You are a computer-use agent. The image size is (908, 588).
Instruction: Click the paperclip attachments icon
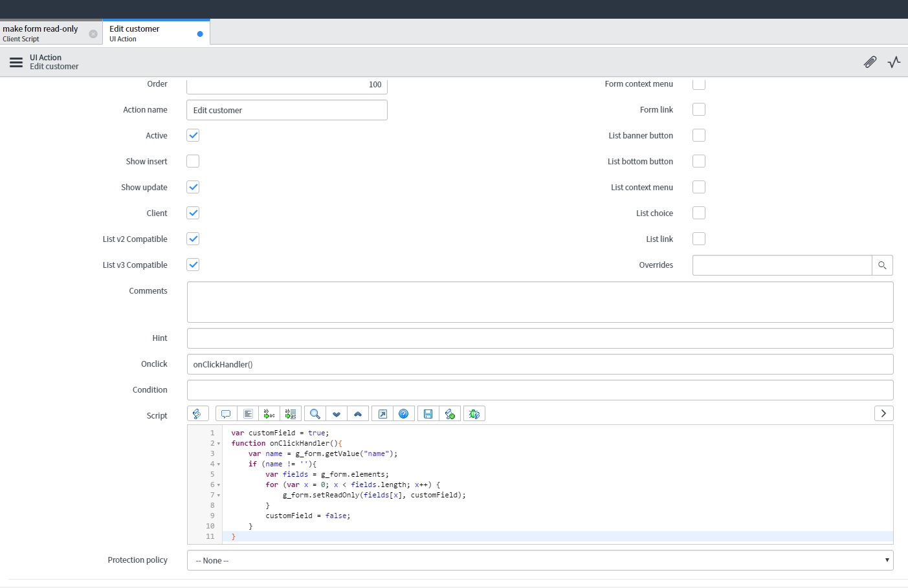[x=870, y=62]
